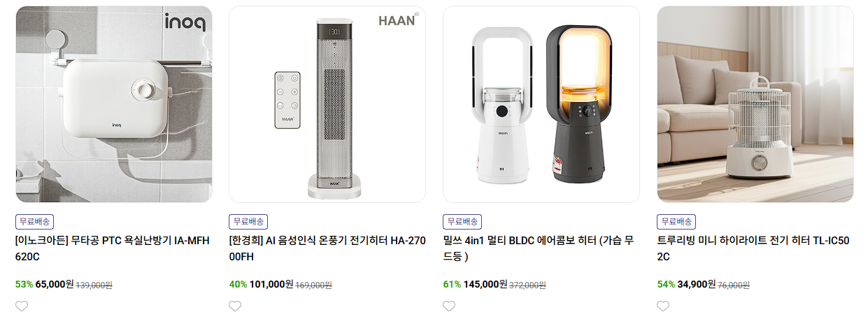Open inoq PTC bathroom heater product image
This screenshot has width=868, height=317.
[113, 104]
